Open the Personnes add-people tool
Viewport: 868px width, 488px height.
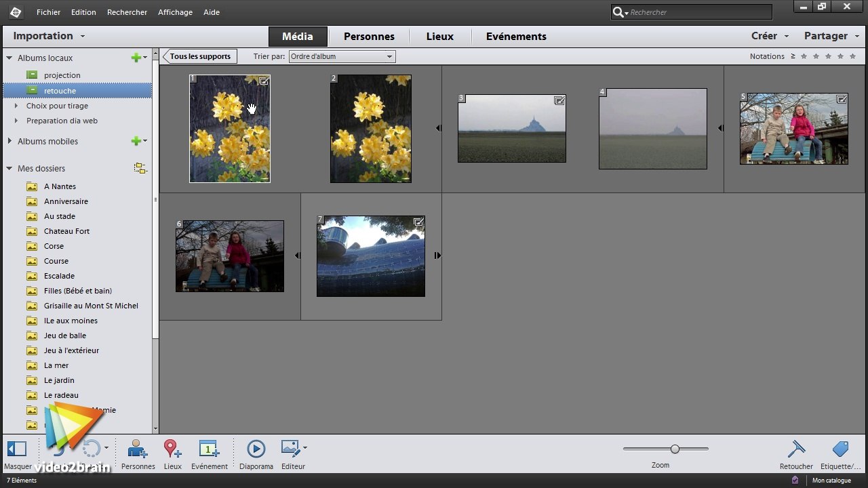point(138,449)
